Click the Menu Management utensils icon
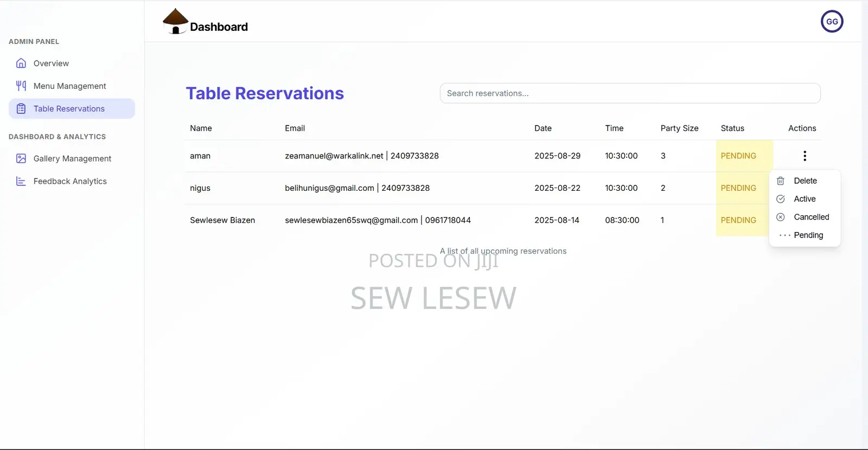This screenshot has width=868, height=450. click(x=21, y=86)
